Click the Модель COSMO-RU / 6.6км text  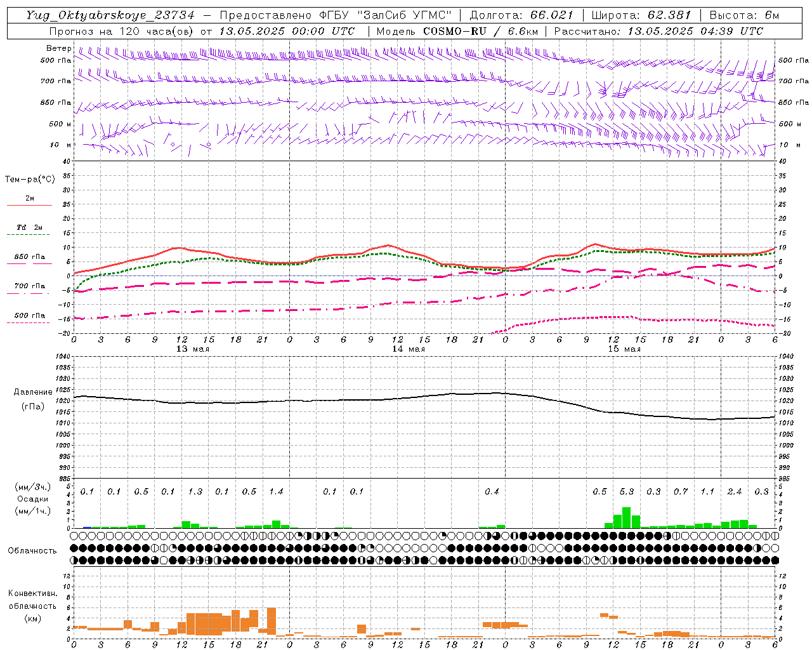(x=457, y=31)
